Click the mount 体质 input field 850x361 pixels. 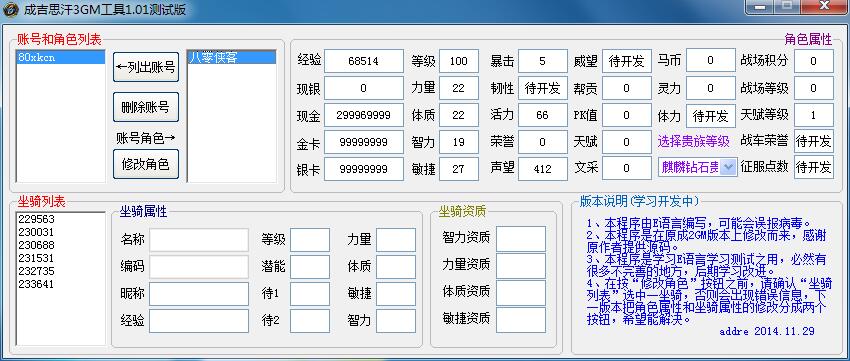396,267
